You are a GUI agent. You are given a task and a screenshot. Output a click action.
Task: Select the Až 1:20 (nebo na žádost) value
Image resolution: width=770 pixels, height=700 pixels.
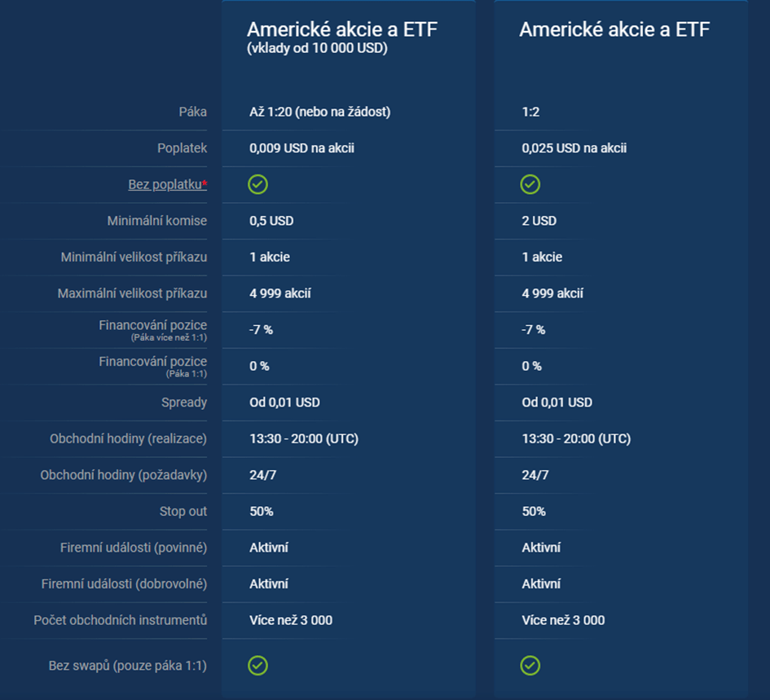(319, 112)
